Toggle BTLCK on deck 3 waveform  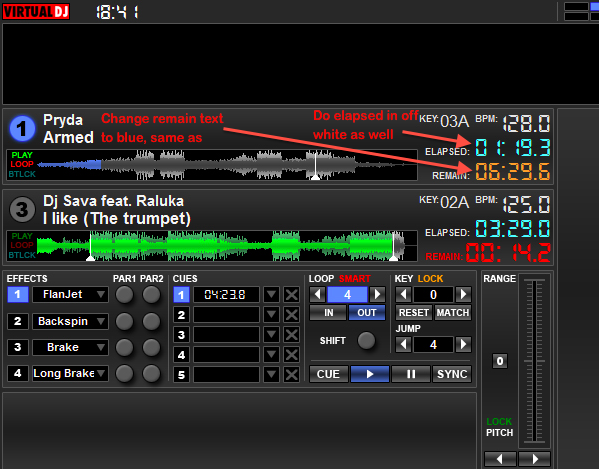(22, 255)
